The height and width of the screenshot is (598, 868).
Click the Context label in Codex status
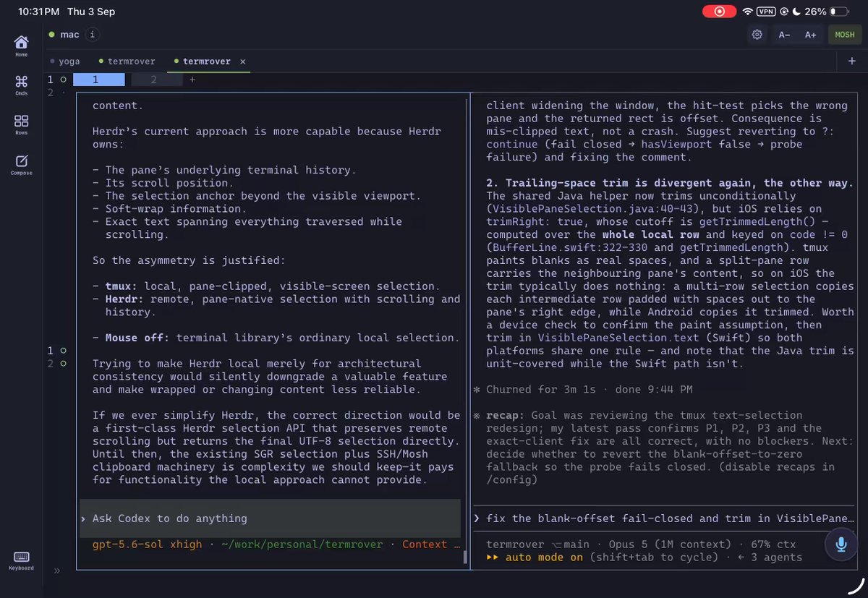click(x=425, y=544)
